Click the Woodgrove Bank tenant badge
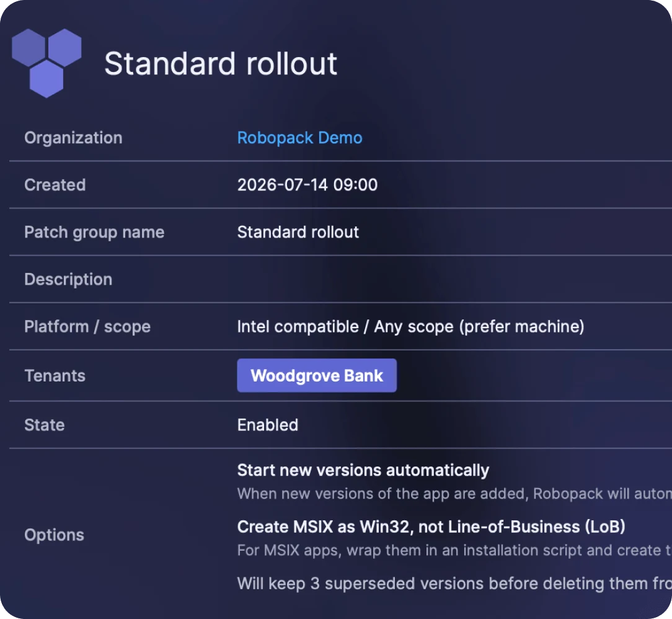 coord(317,375)
